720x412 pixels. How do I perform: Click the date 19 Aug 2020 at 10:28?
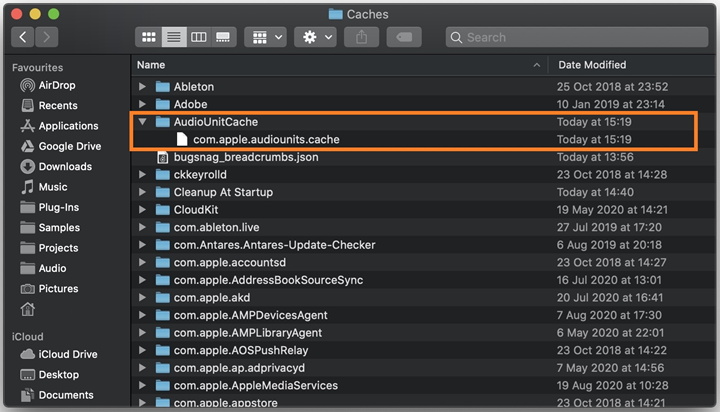click(612, 385)
